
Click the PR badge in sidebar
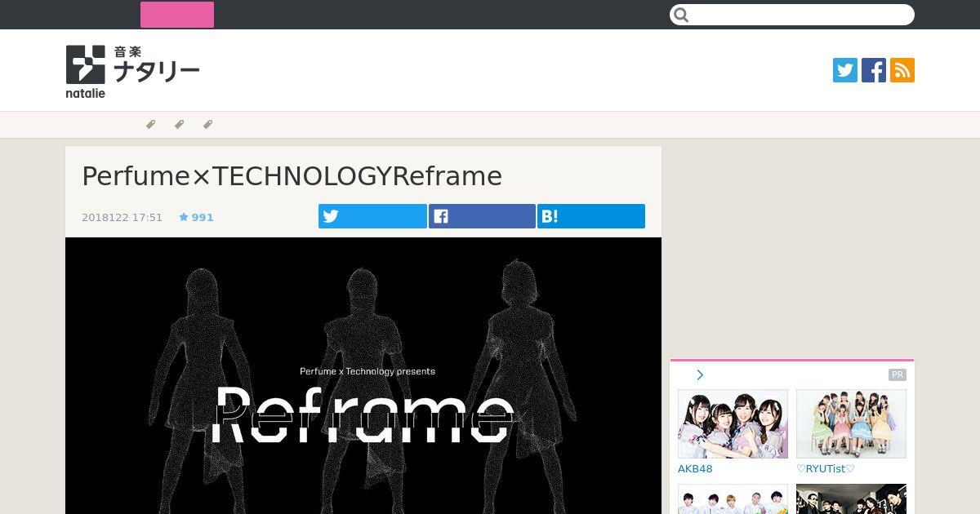coord(898,375)
